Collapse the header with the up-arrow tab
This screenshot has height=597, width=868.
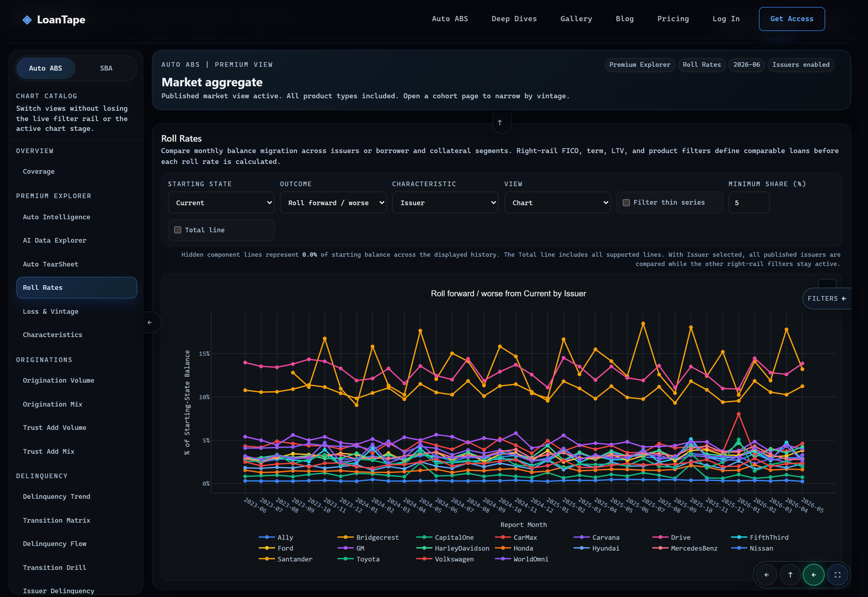[500, 123]
